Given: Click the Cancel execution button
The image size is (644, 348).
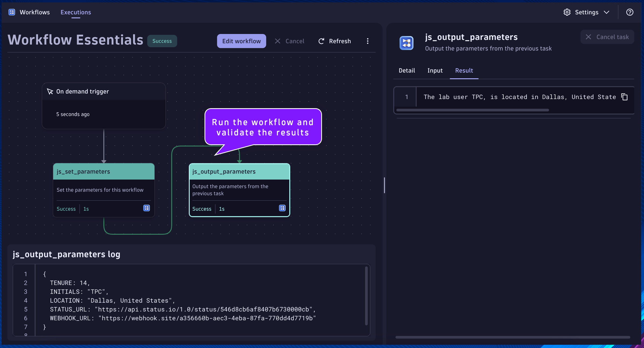Looking at the screenshot, I should tap(289, 41).
